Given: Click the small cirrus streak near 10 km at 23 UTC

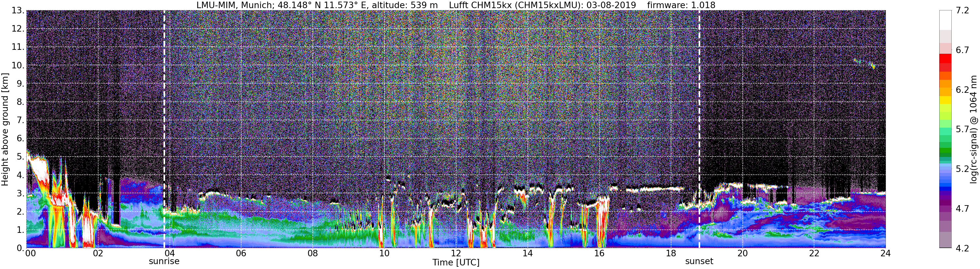Looking at the screenshot, I should 864,64.
